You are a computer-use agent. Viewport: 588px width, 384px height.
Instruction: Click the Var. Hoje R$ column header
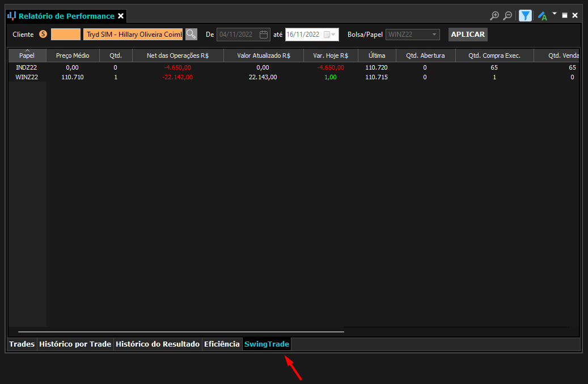click(x=331, y=56)
